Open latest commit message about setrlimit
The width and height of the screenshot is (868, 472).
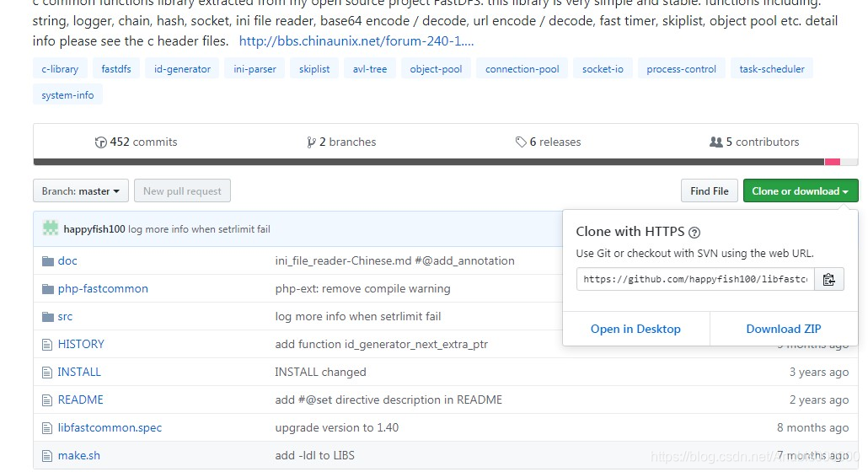point(199,229)
